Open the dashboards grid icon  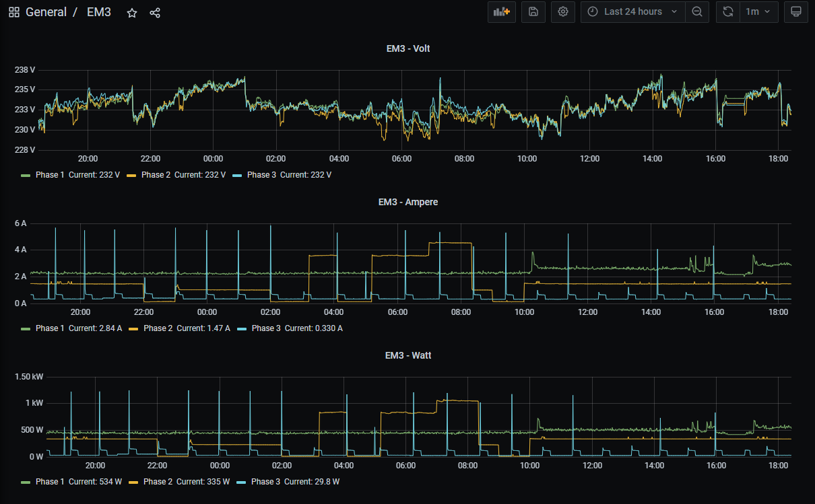[13, 12]
